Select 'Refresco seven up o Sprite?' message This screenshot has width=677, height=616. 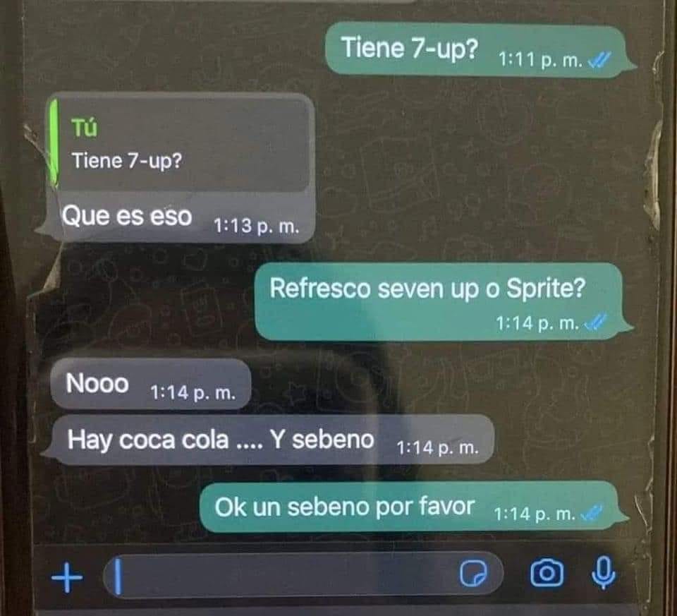(444, 301)
